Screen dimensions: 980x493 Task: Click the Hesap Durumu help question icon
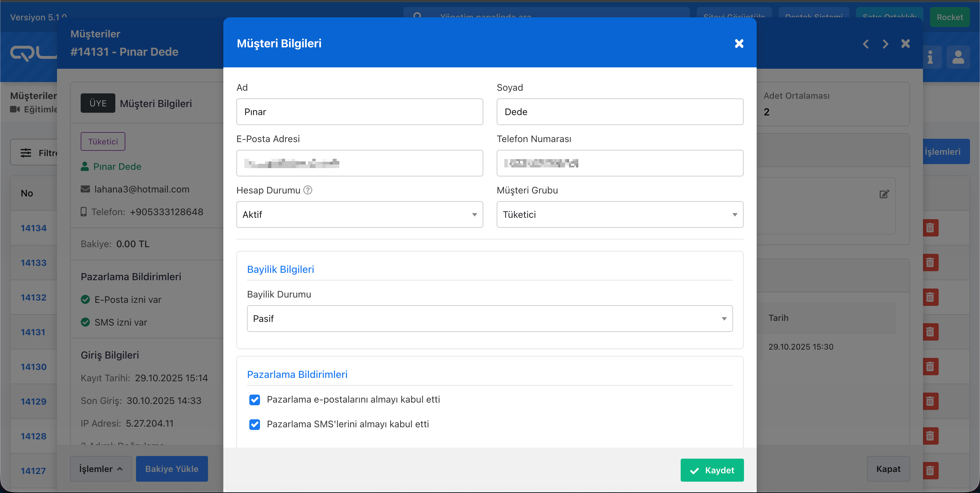pyautogui.click(x=308, y=190)
